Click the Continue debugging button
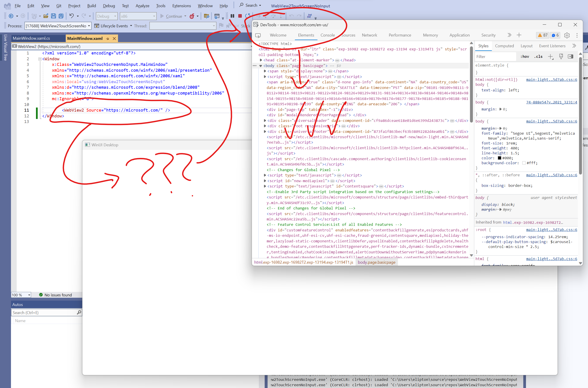This screenshot has width=588, height=388. tap(172, 16)
